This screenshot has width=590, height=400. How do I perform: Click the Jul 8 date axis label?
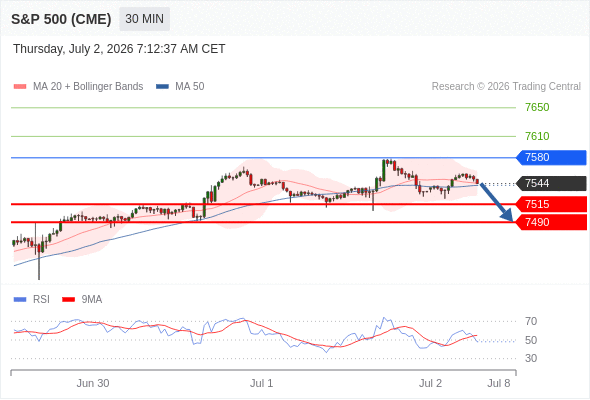[x=499, y=383]
